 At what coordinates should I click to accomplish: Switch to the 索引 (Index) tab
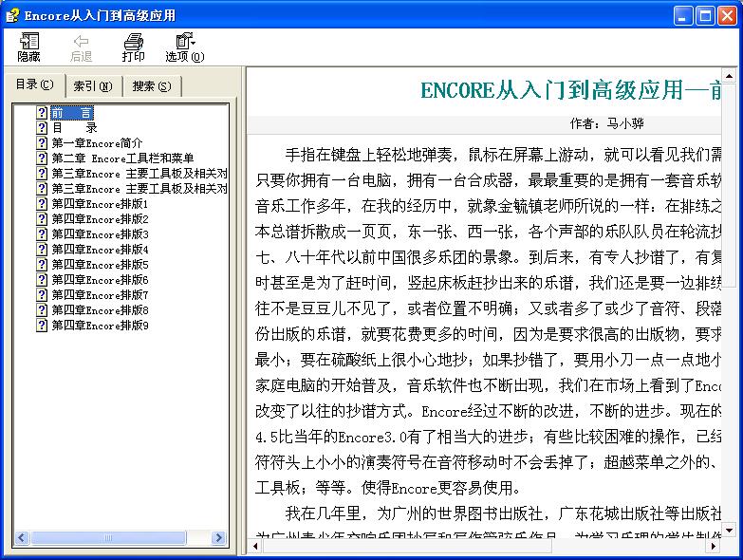click(x=93, y=86)
